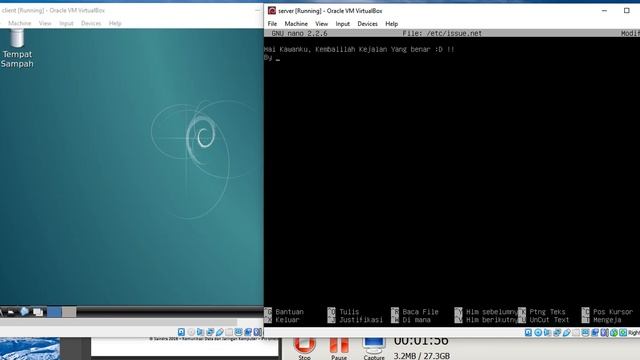640x360 pixels.
Task: Click the video capture indicator in client status bar
Action: (248, 332)
